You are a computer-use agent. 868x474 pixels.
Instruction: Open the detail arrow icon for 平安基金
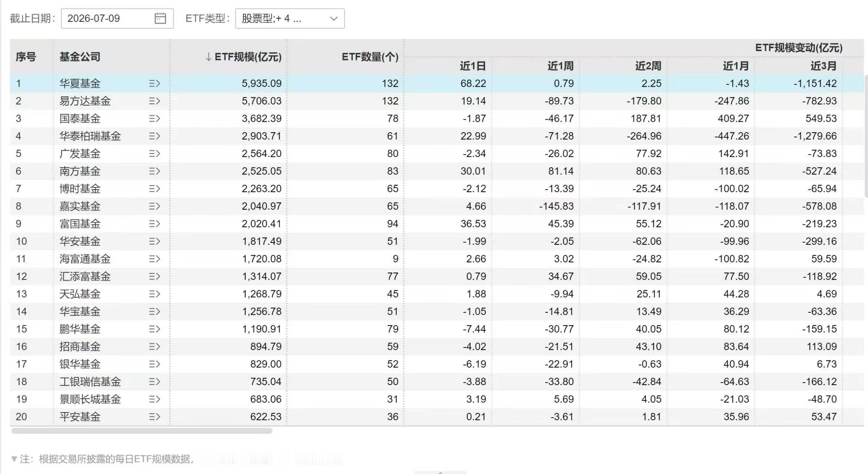154,417
